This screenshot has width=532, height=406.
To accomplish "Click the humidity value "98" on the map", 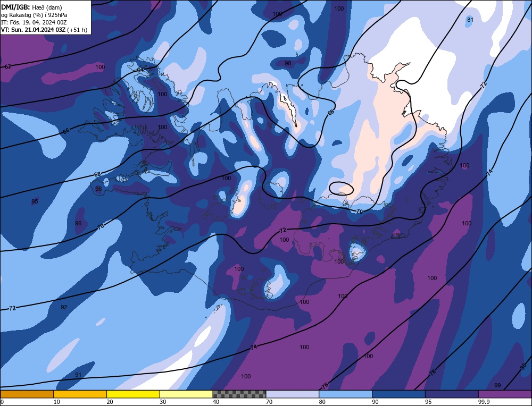I will click(x=288, y=63).
